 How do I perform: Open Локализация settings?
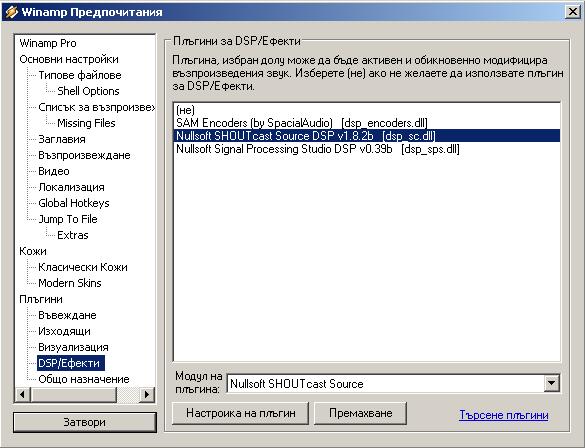click(71, 188)
